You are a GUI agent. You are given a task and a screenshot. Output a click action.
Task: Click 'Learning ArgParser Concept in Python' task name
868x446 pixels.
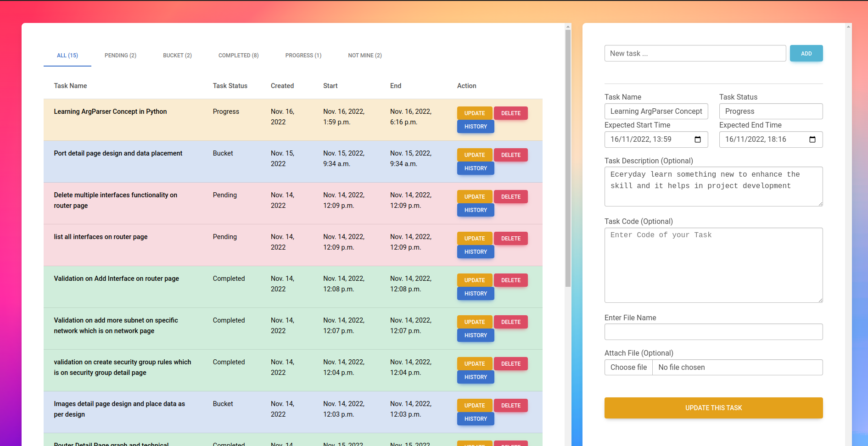pyautogui.click(x=110, y=111)
